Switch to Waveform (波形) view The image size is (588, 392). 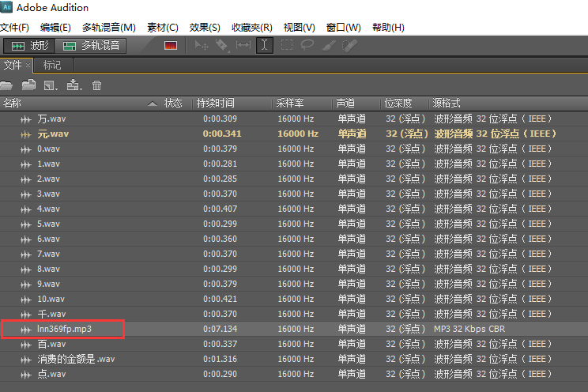point(29,46)
